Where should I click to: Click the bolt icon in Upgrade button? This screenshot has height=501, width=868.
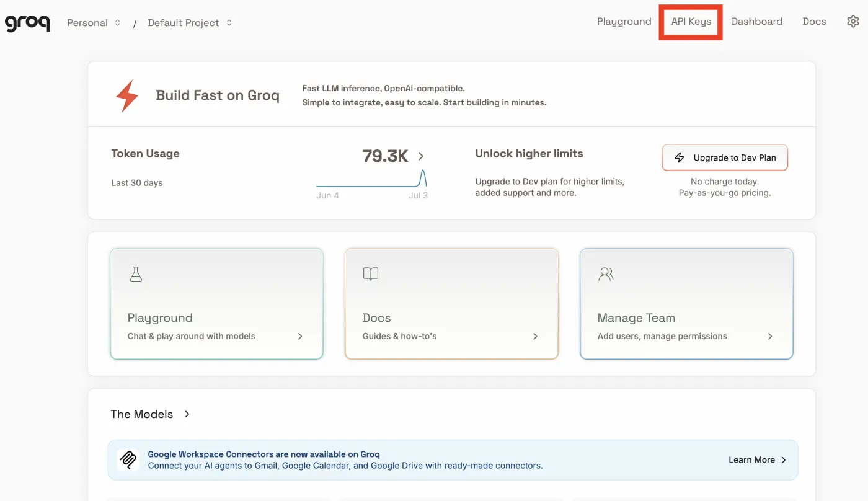click(680, 157)
